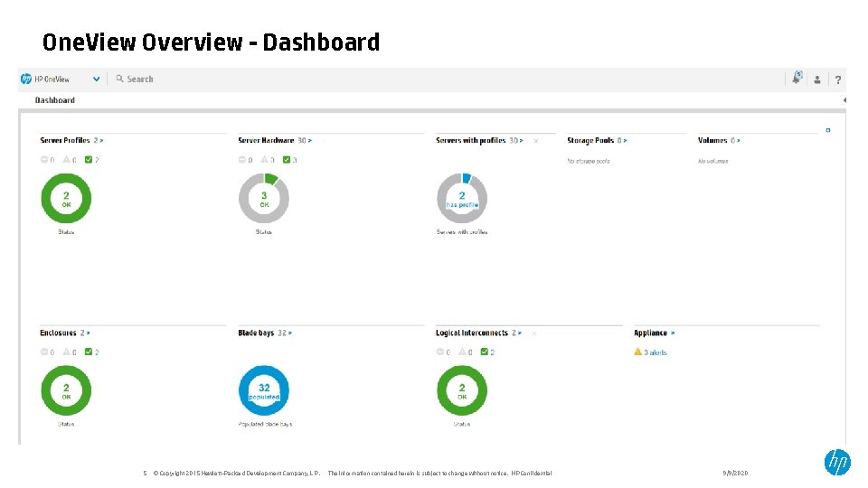The image size is (868, 488).
Task: Click Server Profiles warning status icon
Action: 66,159
